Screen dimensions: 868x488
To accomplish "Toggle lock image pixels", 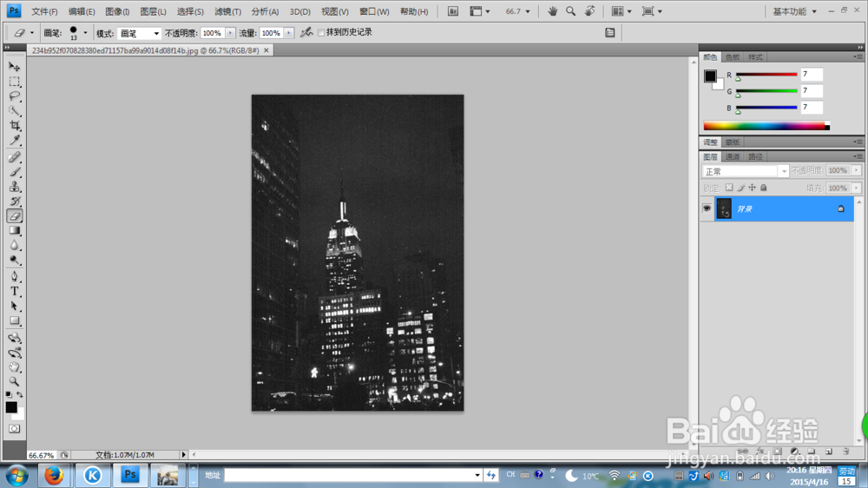I will [x=740, y=188].
